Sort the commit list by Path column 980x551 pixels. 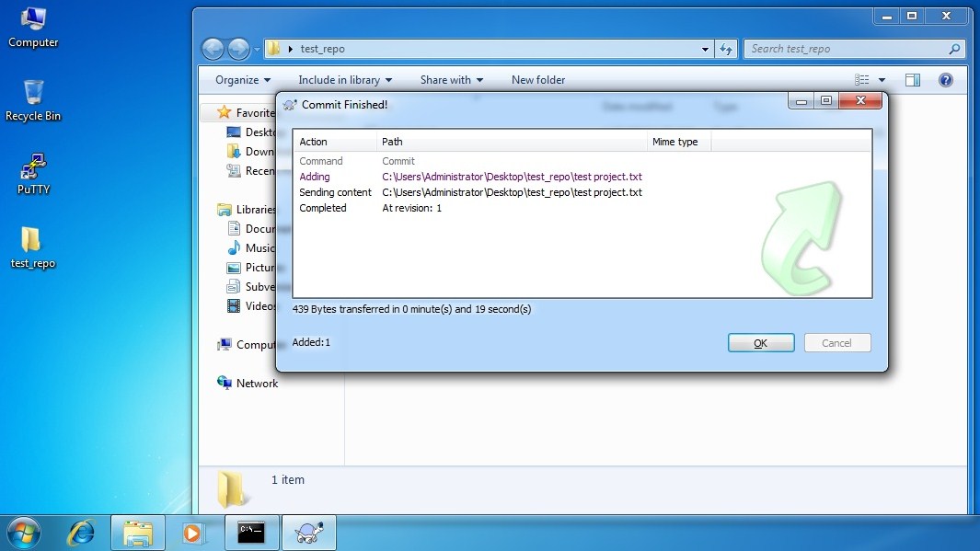393,142
